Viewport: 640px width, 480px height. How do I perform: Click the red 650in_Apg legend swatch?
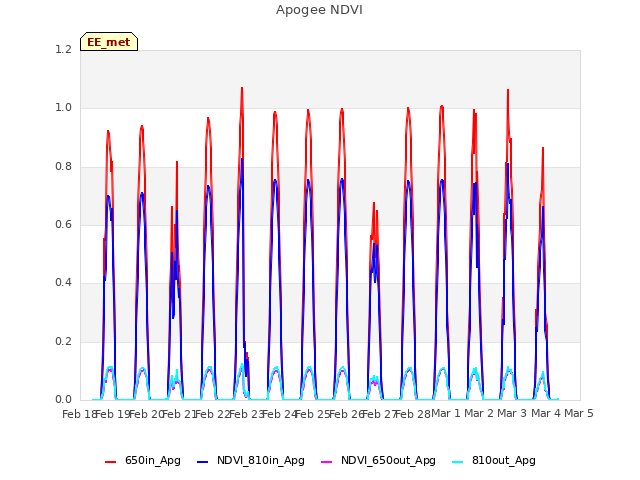[x=111, y=462]
